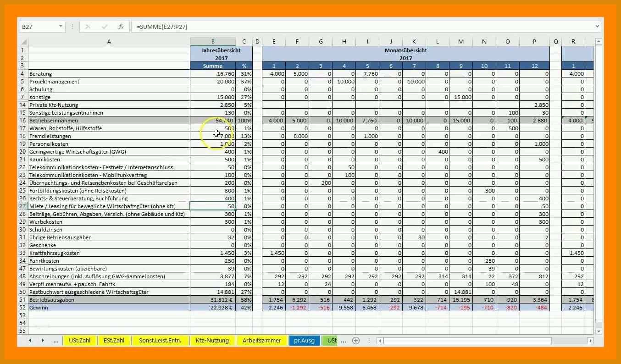This screenshot has width=621, height=364.
Task: Click horizontal scrollbar left arrow
Action: [379, 341]
